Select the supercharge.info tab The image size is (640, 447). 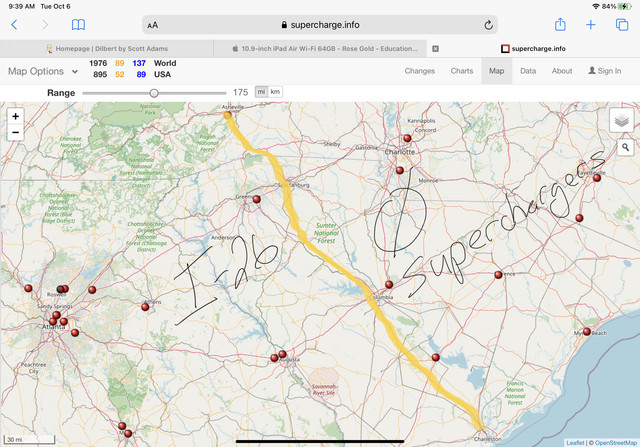[533, 49]
